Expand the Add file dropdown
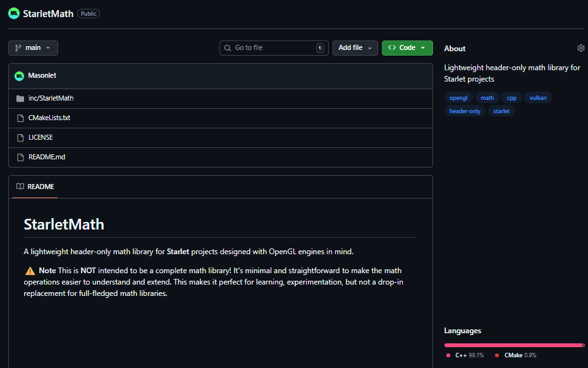This screenshot has height=368, width=588. [355, 47]
